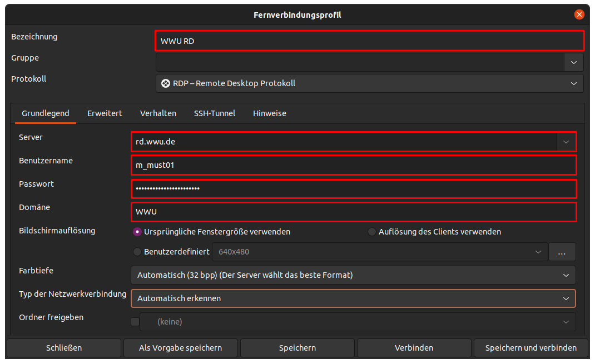Select Ursprüngliche Fenstergröße verwenden radio button
The width and height of the screenshot is (595, 364).
tap(137, 232)
